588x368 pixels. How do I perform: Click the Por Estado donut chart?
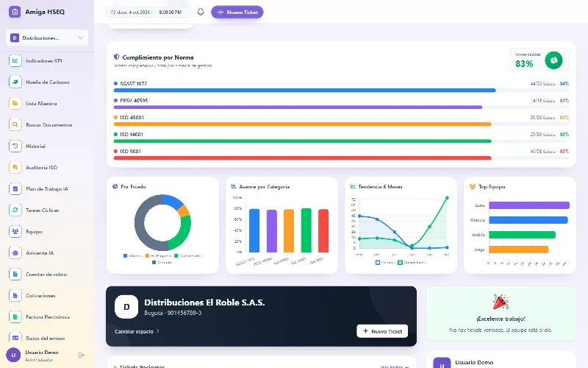[x=162, y=222]
